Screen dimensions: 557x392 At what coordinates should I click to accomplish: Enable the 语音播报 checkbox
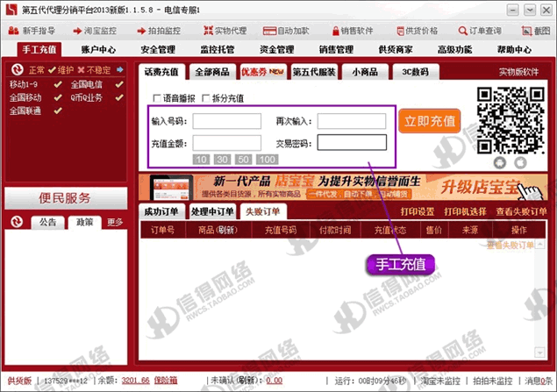point(157,98)
